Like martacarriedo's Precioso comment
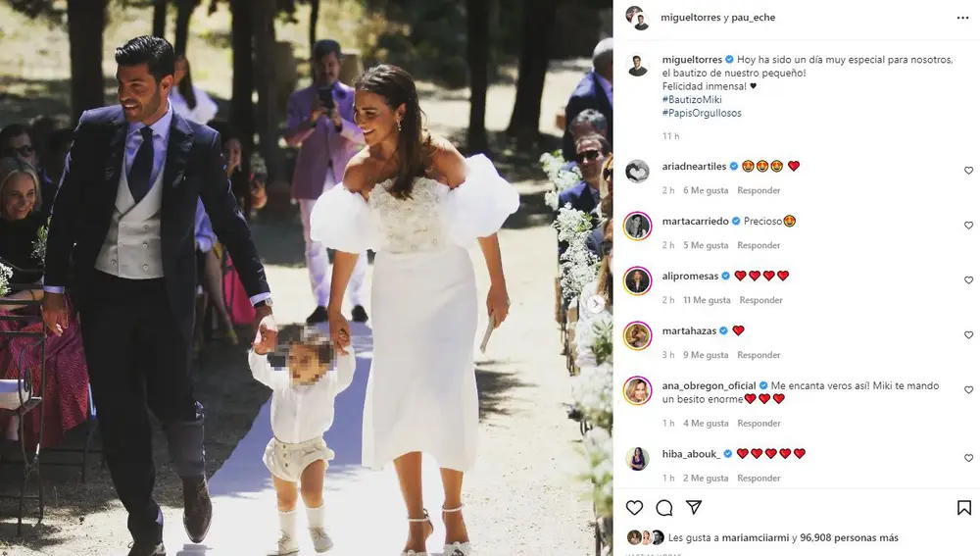 pos(968,226)
